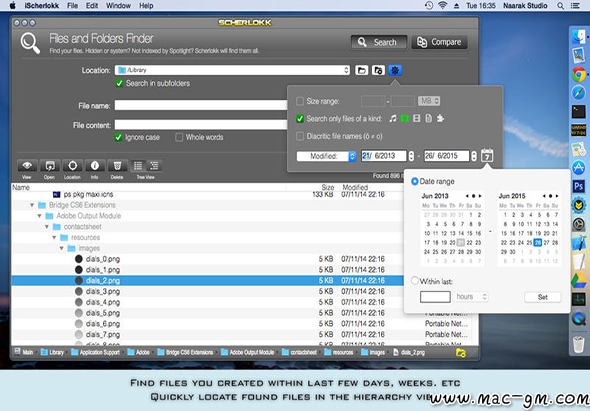The height and width of the screenshot is (411, 590).
Task: Open the browse folder icon beside Location
Action: [361, 70]
